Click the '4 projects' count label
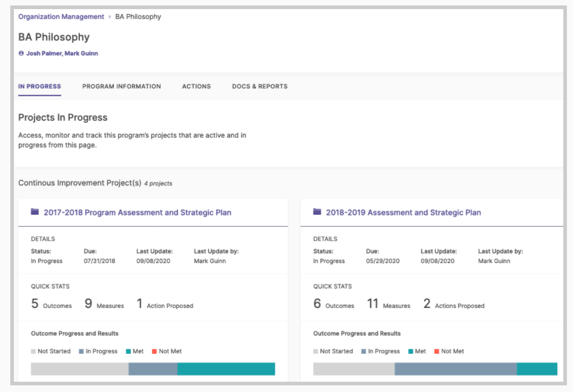 tap(158, 183)
